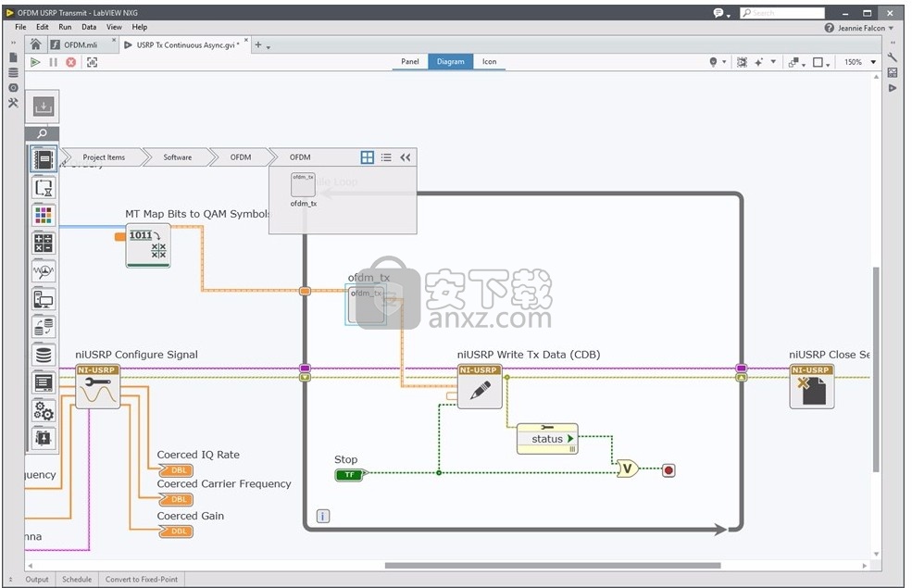
Task: Open the Data Communication palette category
Action: [44, 327]
